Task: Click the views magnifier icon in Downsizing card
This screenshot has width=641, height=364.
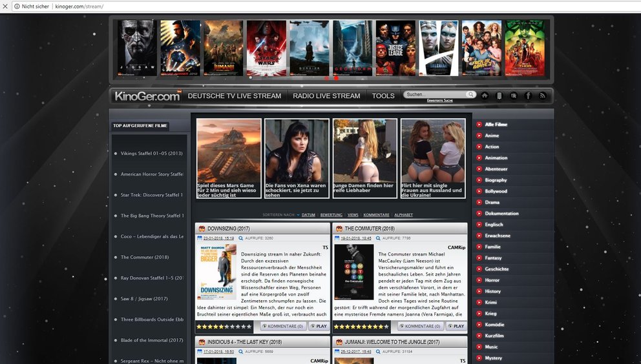Action: (x=241, y=238)
